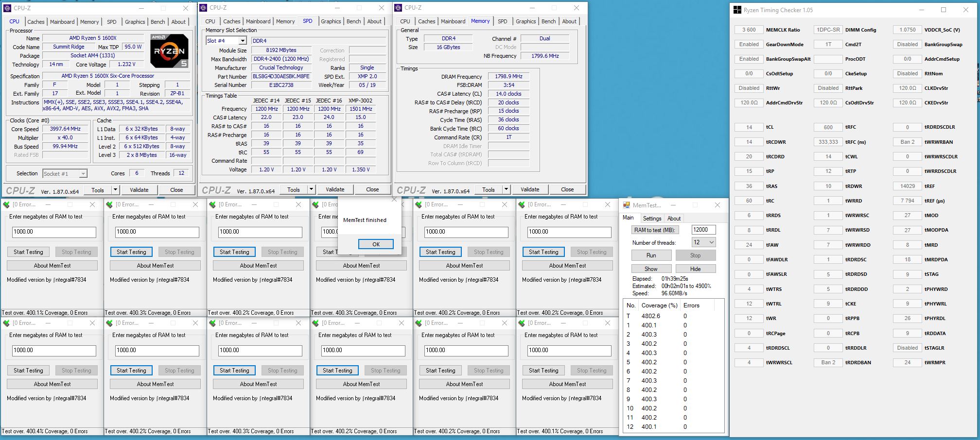The height and width of the screenshot is (440, 980).
Task: Click the AMD Ryzen 5 logo image
Action: [x=169, y=51]
